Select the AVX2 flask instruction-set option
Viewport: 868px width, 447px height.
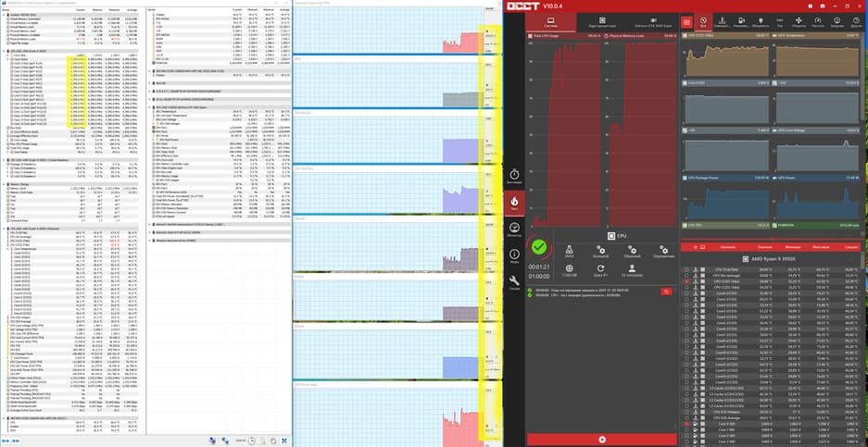(569, 252)
